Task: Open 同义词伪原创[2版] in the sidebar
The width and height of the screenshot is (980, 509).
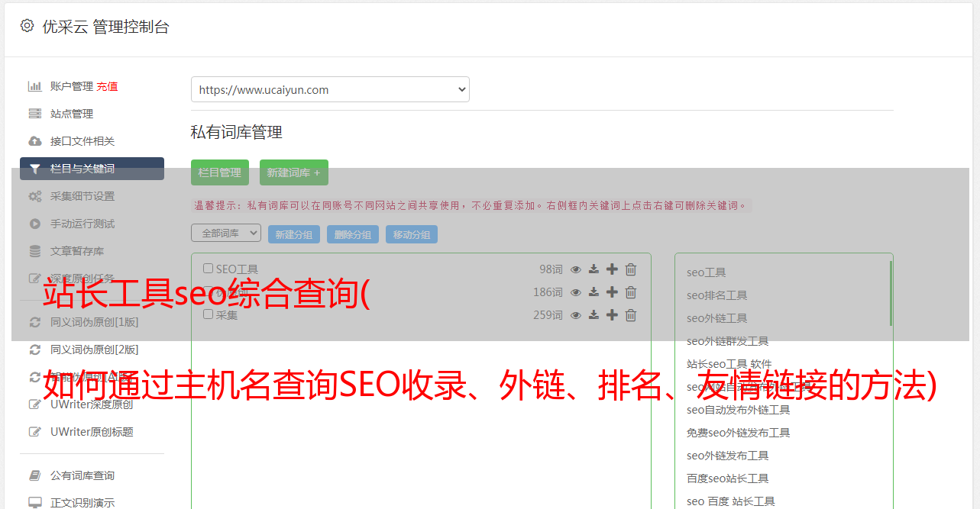Action: click(x=95, y=350)
